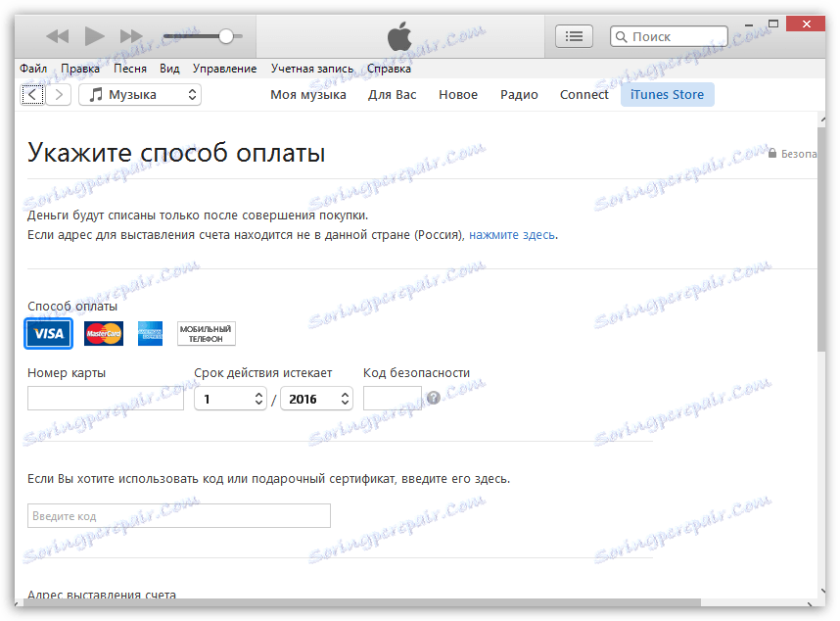Click the volume slider knob
This screenshot has width=840, height=621.
pyautogui.click(x=226, y=36)
